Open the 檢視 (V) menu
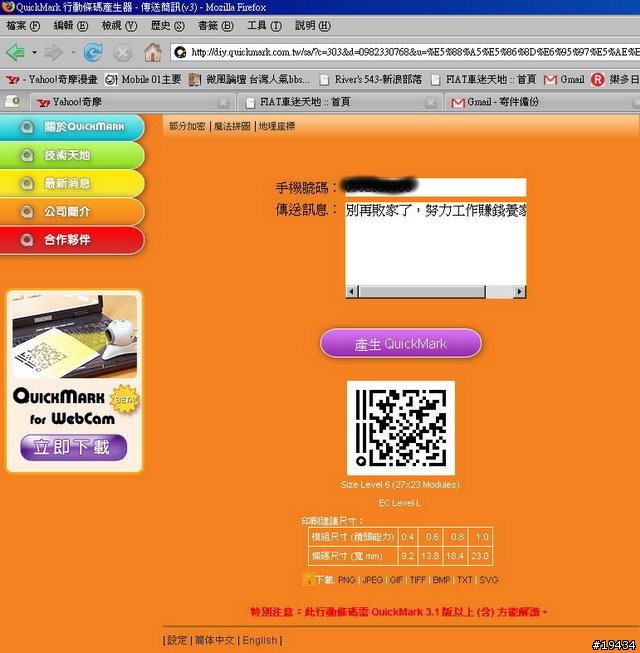The image size is (640, 653). (119, 26)
